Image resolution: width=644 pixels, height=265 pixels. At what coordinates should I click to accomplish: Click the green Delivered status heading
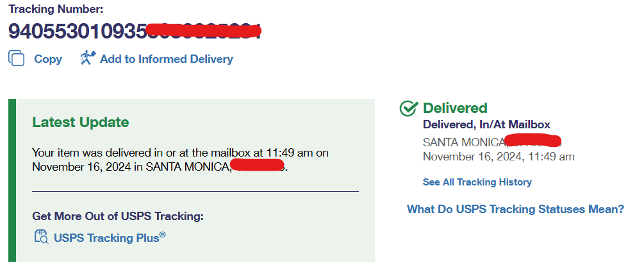click(x=455, y=108)
